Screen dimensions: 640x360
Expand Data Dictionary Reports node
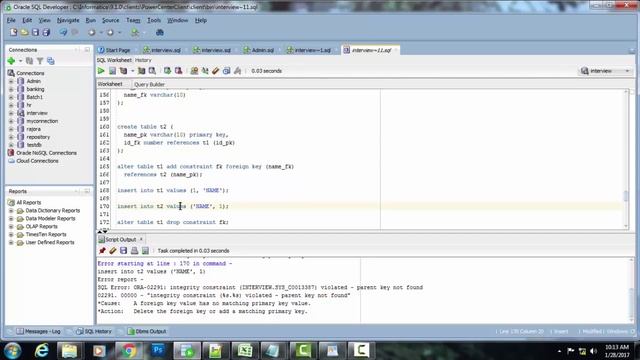(11, 211)
